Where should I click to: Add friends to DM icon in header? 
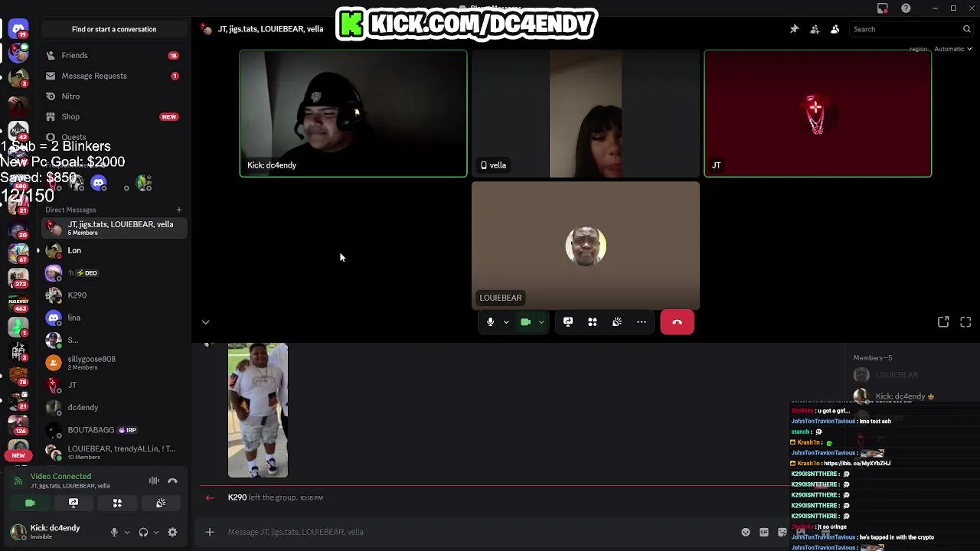815,29
